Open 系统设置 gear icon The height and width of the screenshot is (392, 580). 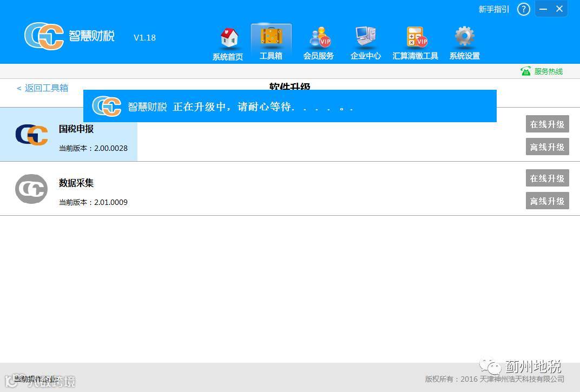coord(464,37)
